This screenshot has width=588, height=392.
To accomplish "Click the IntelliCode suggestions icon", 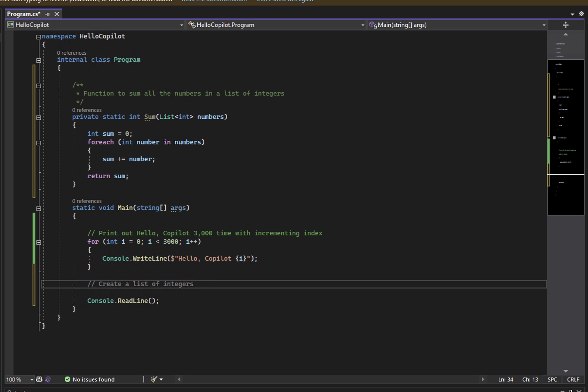I will (x=48, y=379).
